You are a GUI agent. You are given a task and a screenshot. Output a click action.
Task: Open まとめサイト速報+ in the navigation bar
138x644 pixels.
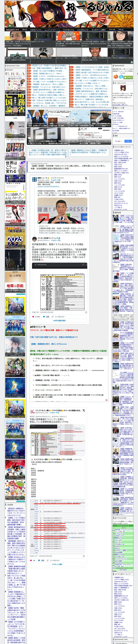point(99,30)
